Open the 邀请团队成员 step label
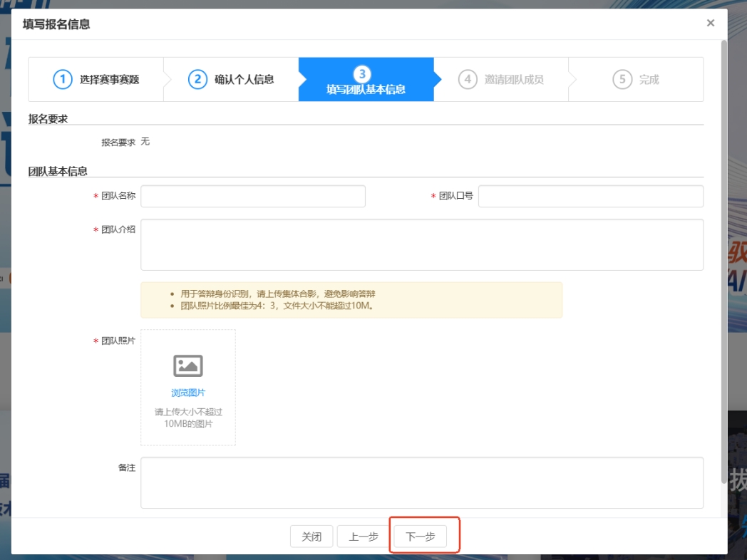747x560 pixels. pos(514,80)
